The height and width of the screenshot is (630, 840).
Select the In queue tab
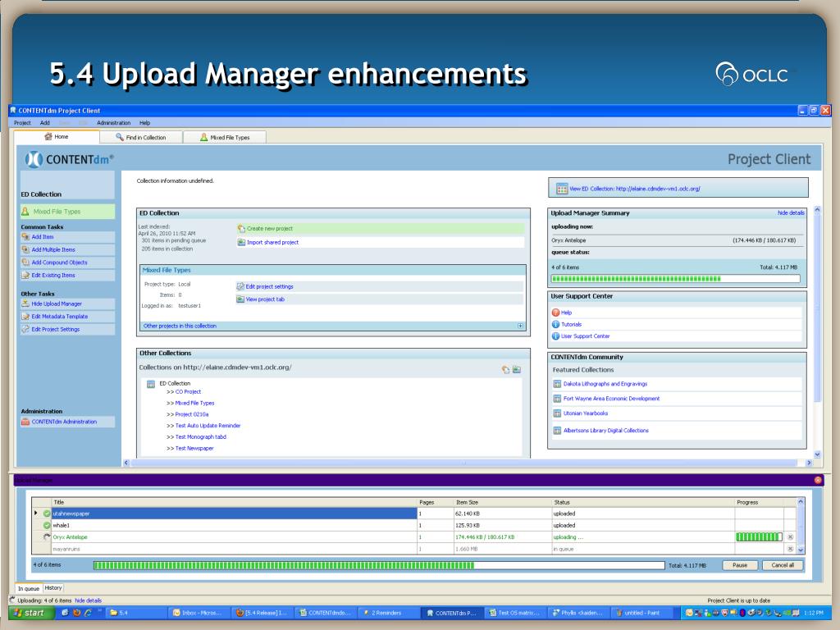(x=29, y=588)
